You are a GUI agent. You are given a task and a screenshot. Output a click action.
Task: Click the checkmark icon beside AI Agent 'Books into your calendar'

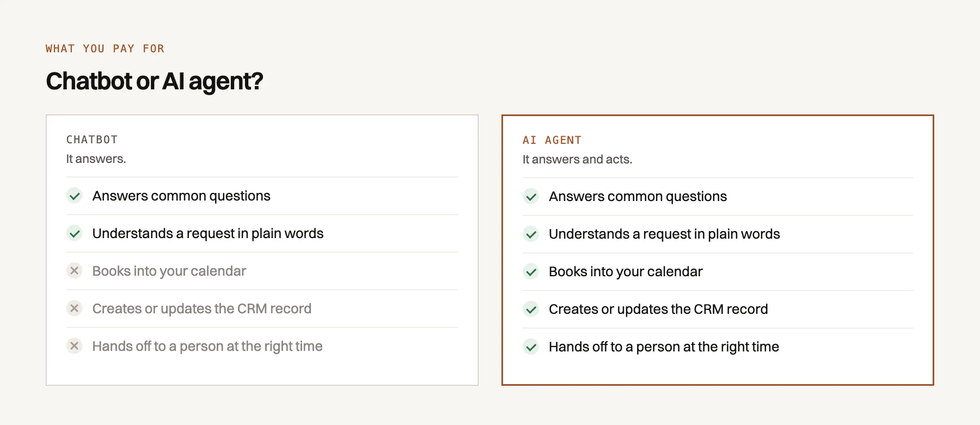pos(531,271)
